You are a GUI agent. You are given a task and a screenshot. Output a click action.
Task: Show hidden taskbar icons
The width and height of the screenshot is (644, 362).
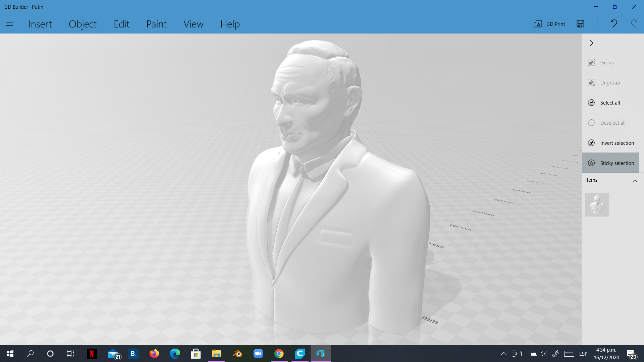coord(504,354)
